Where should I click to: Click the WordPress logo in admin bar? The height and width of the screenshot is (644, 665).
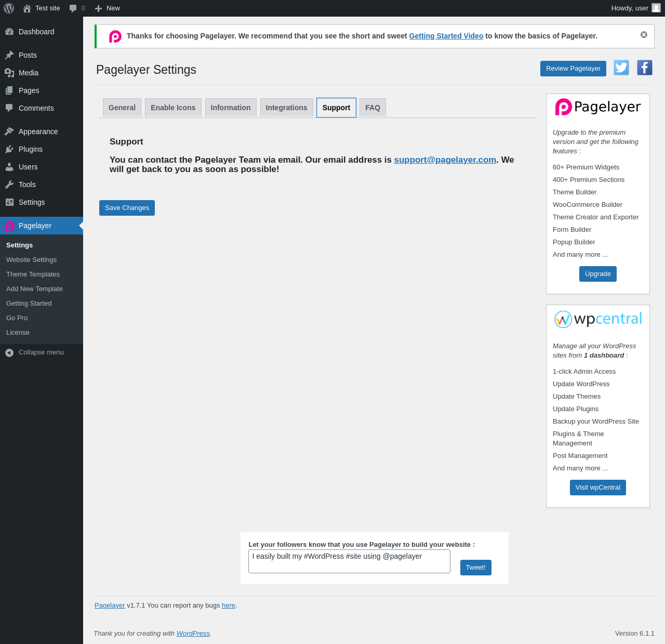[x=9, y=8]
